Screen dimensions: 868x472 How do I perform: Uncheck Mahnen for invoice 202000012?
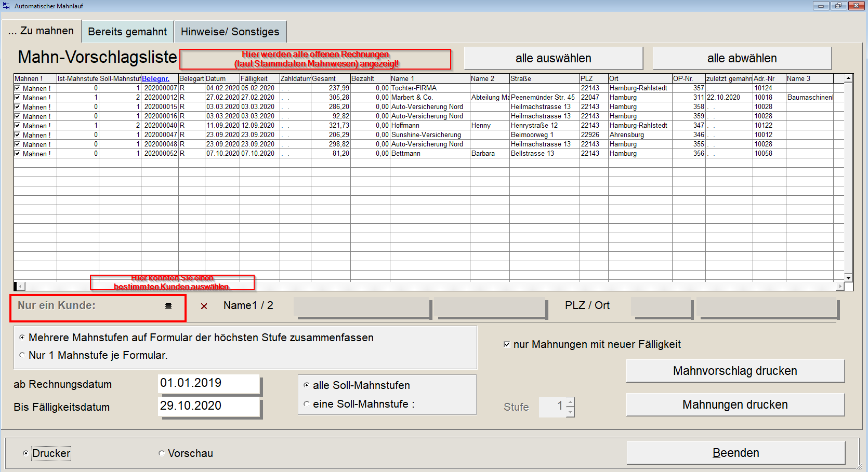pos(17,98)
